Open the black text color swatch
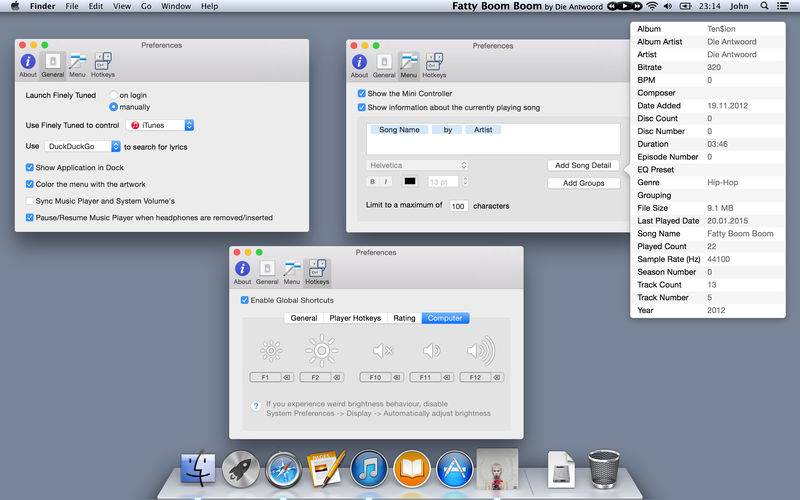The width and height of the screenshot is (800, 500). pos(410,182)
